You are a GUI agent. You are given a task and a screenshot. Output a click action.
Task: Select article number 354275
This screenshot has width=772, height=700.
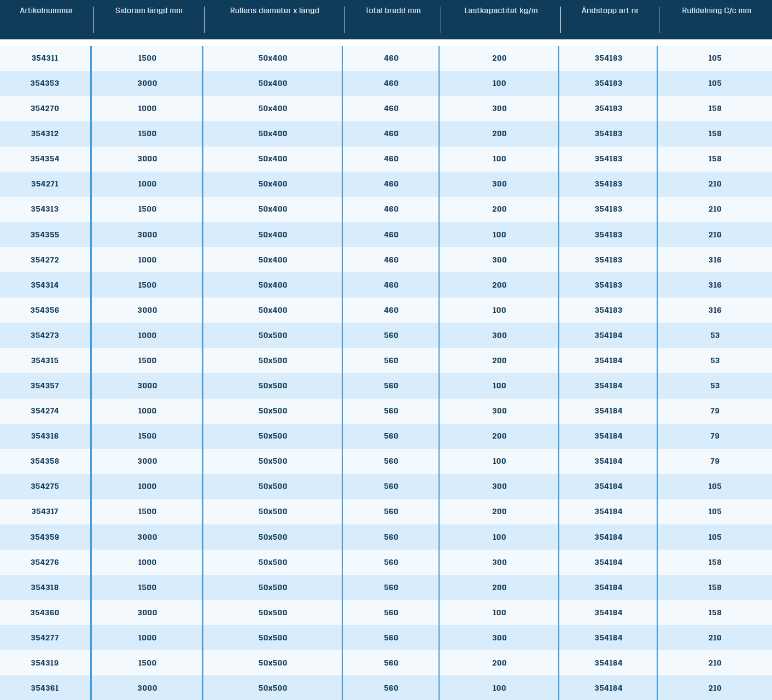point(45,486)
